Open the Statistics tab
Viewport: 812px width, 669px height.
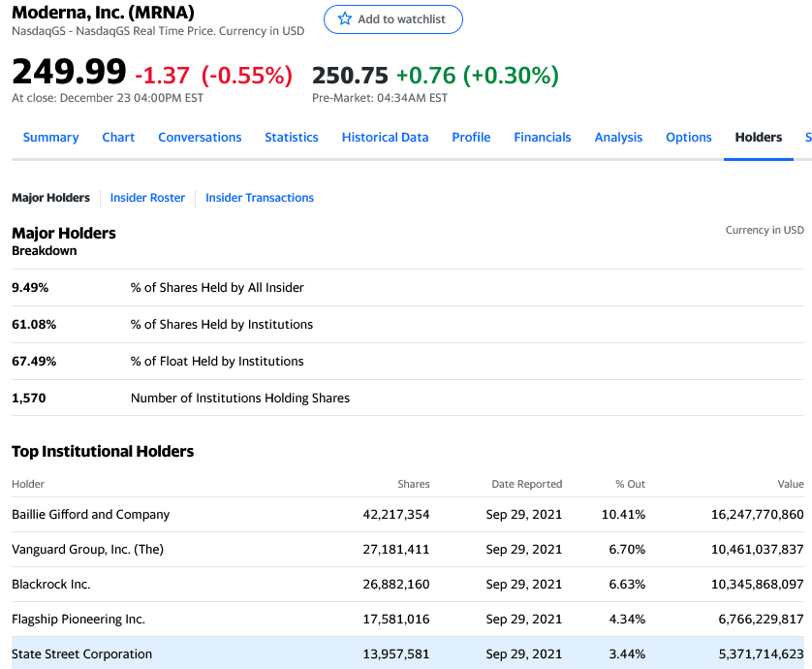pyautogui.click(x=292, y=138)
